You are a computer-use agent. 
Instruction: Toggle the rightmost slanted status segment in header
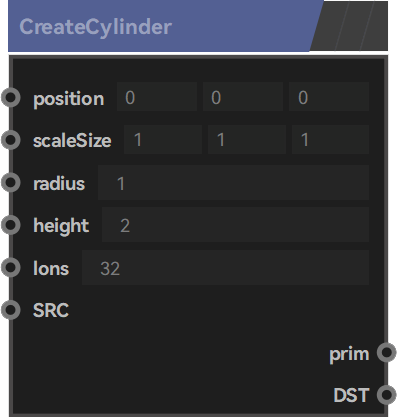tap(375, 26)
